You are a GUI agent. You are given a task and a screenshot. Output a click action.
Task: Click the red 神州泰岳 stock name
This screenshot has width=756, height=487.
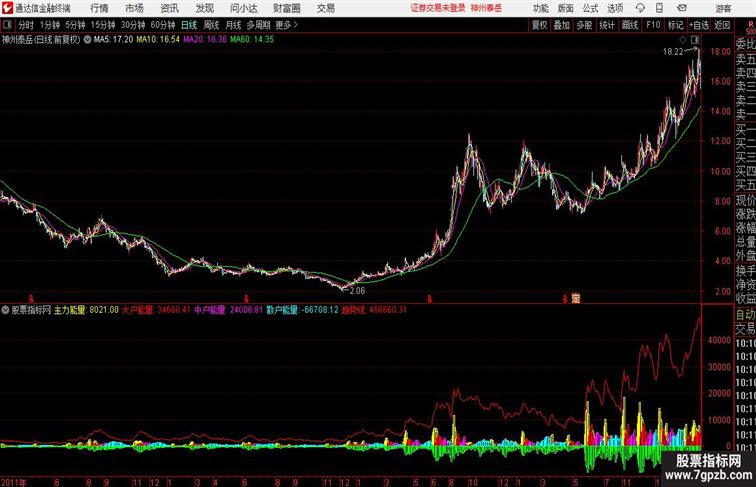click(486, 8)
